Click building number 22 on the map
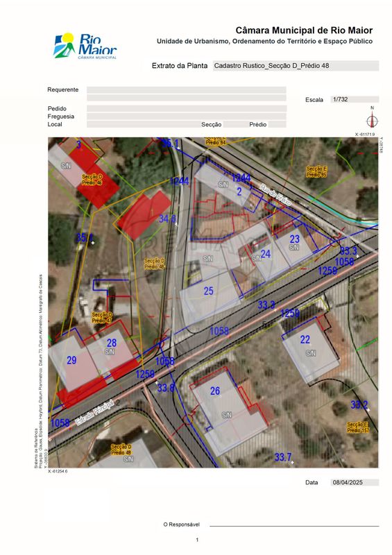392x555 pixels. click(305, 340)
